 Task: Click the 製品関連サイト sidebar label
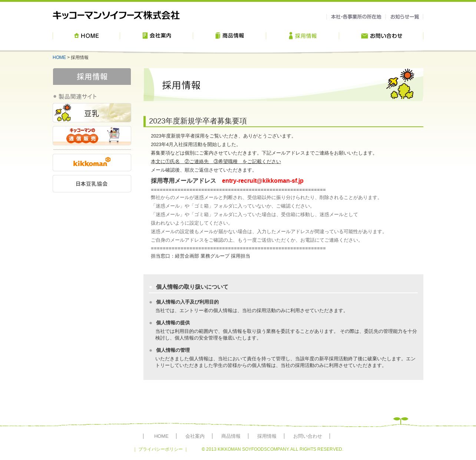77,96
